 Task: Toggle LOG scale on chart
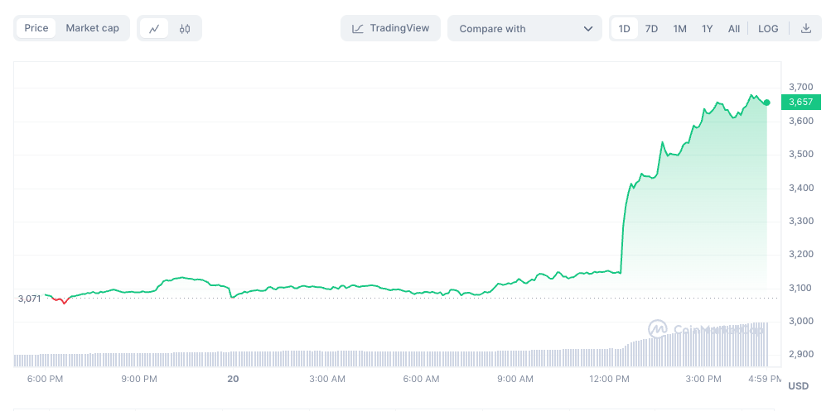pos(768,29)
